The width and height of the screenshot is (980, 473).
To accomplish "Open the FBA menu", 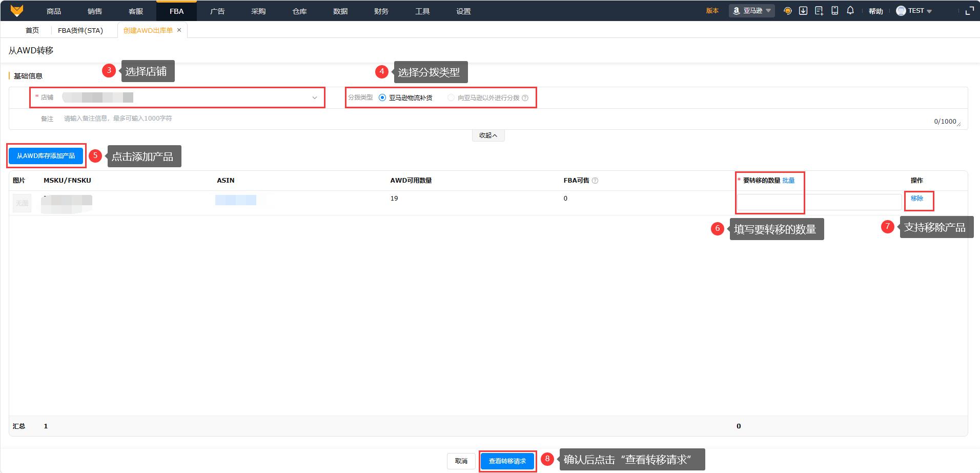I will [x=176, y=11].
